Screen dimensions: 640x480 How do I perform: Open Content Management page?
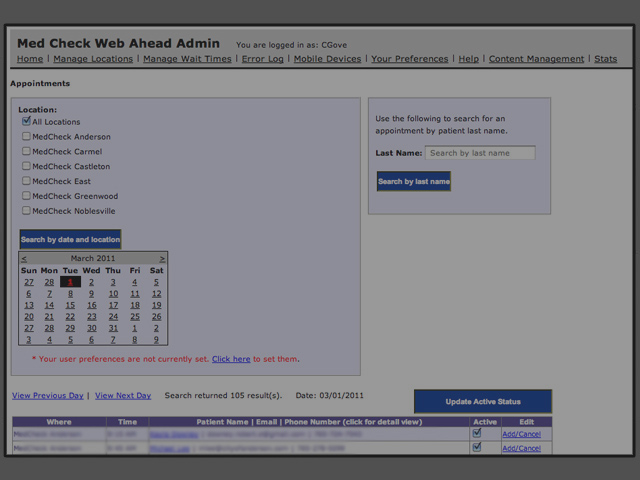[536, 59]
